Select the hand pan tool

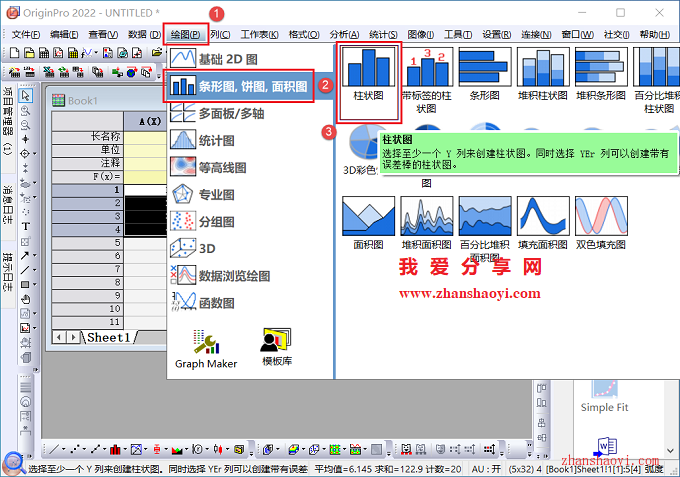click(x=26, y=299)
